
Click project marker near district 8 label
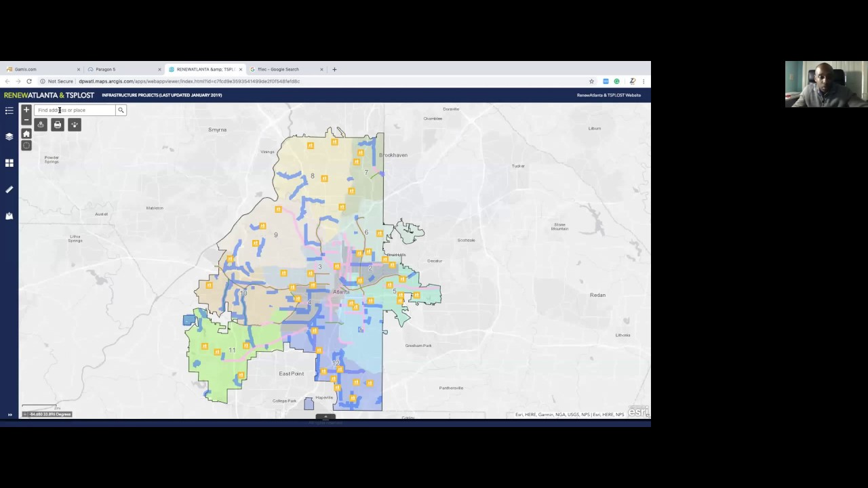click(324, 179)
